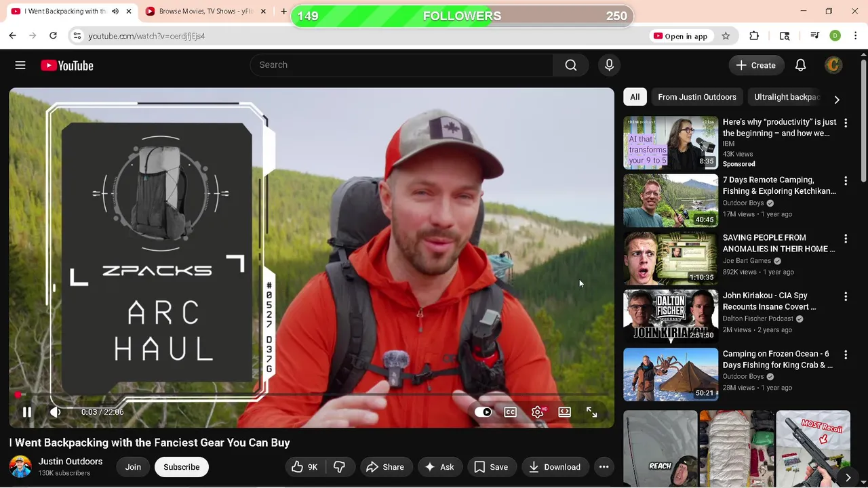Open the YouTube hamburger guide menu

coord(20,65)
